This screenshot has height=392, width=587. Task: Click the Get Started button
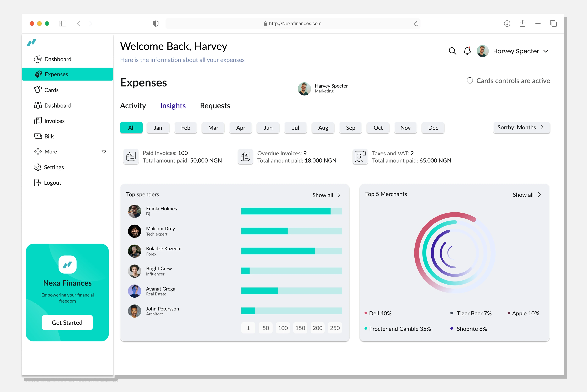pyautogui.click(x=67, y=322)
